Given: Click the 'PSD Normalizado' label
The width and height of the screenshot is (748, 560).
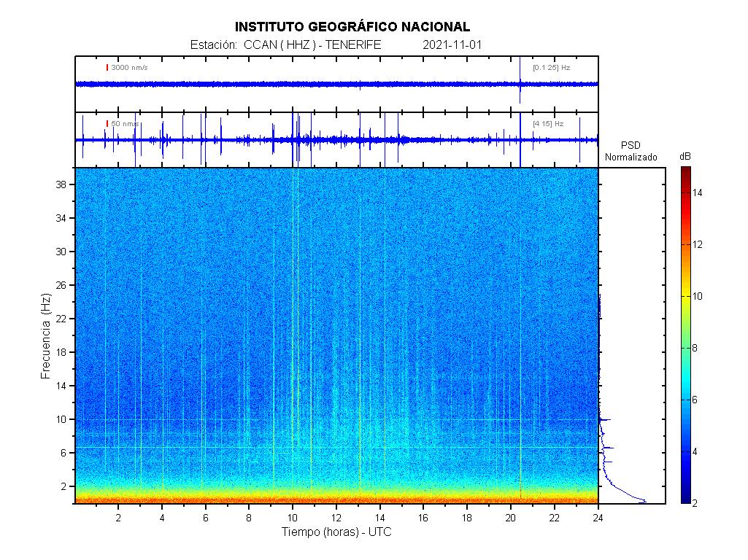Looking at the screenshot, I should coord(631,151).
